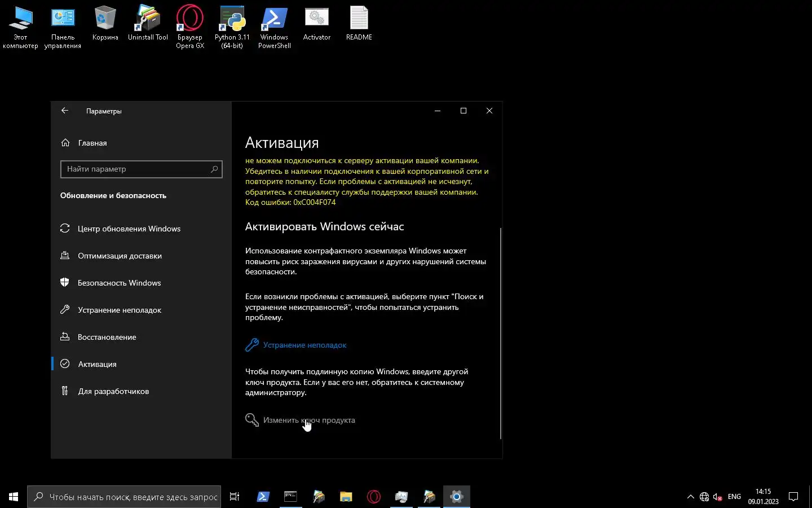Click the Обновление и безопасность heading
812x508 pixels.
[113, 195]
